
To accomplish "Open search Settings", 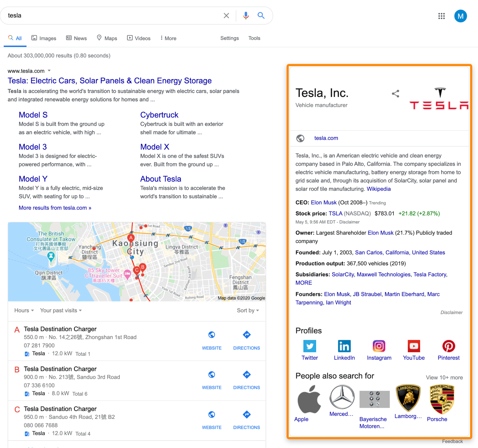I will pyautogui.click(x=229, y=38).
